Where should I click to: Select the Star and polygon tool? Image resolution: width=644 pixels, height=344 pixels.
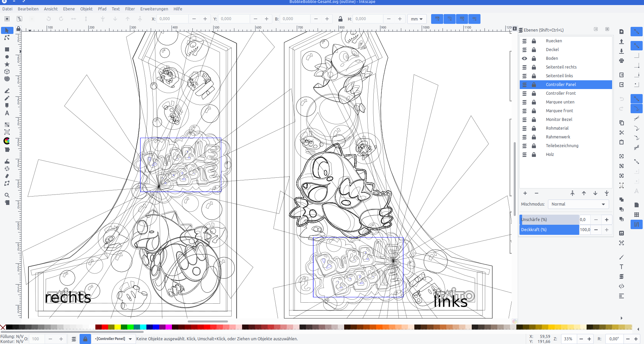pos(7,64)
